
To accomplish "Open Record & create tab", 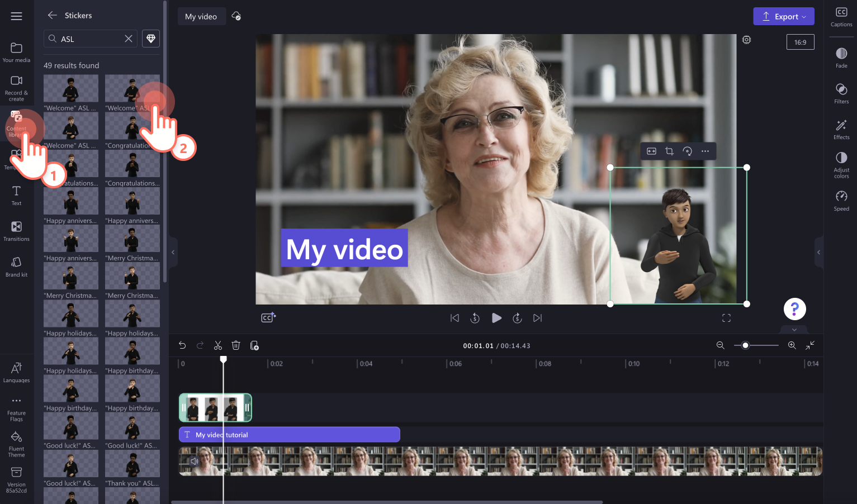I will coord(17,88).
